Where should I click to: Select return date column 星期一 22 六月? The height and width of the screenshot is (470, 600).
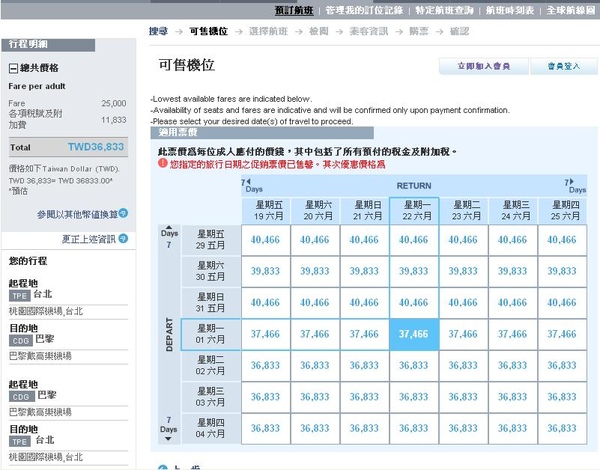click(414, 211)
